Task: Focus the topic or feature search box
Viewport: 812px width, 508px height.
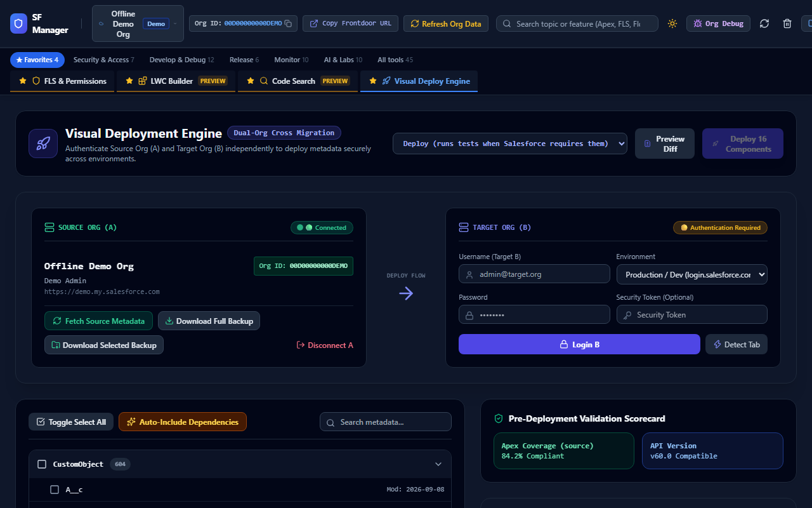Action: coord(577,23)
